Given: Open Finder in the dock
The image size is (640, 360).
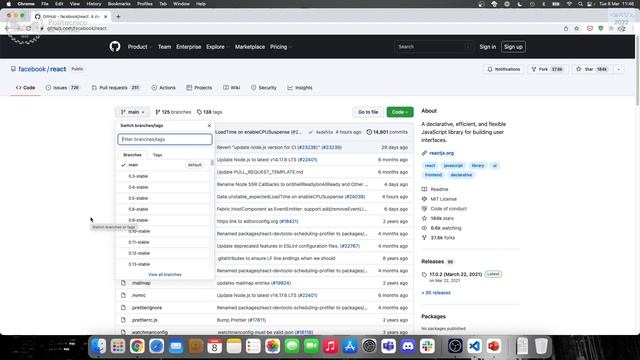Looking at the screenshot, I should [x=98, y=346].
